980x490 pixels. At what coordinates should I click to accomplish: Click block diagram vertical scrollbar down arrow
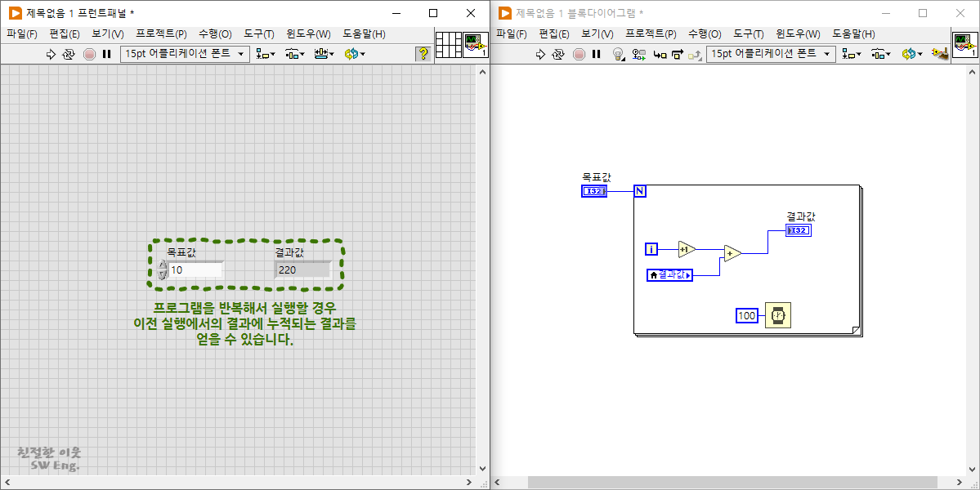click(972, 469)
